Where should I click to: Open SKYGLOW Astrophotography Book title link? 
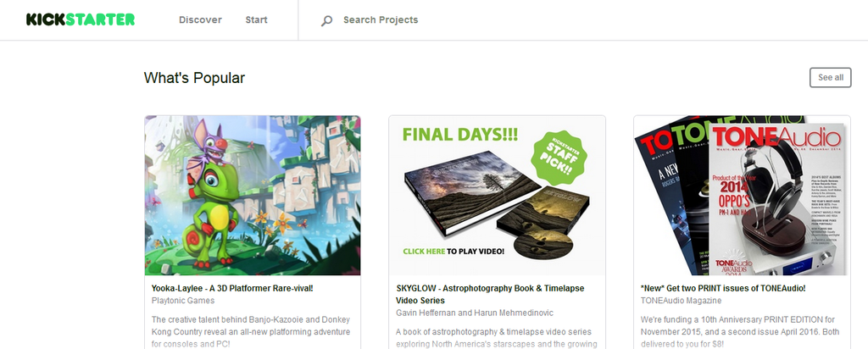tap(490, 294)
